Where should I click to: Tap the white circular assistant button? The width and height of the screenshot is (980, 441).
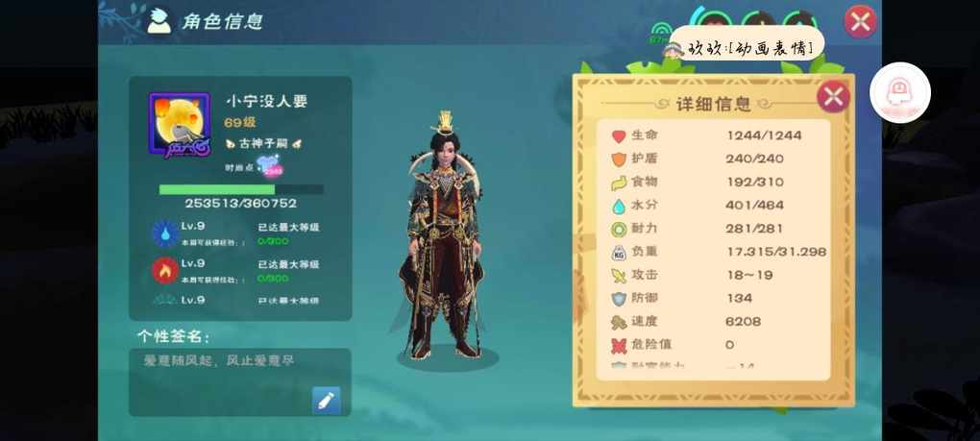click(900, 92)
